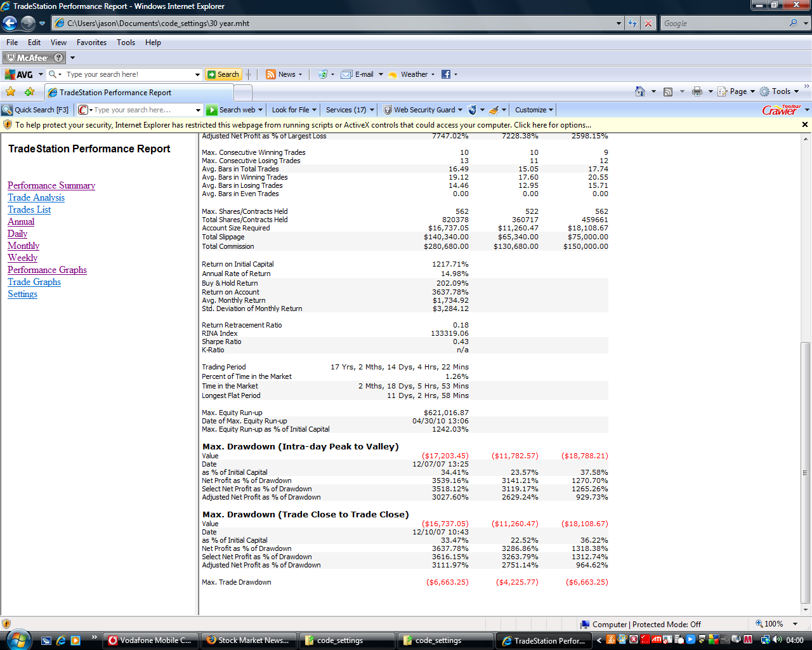Open the Trade Graphs link

pos(34,282)
